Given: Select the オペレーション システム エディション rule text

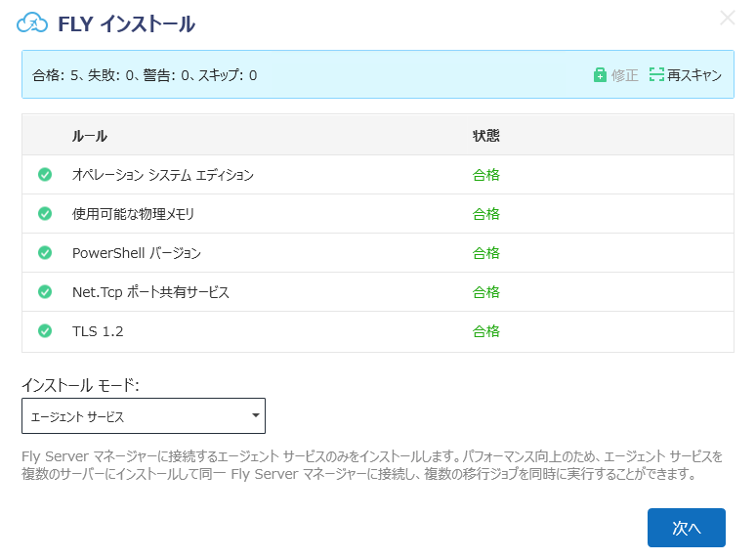Looking at the screenshot, I should (x=163, y=175).
